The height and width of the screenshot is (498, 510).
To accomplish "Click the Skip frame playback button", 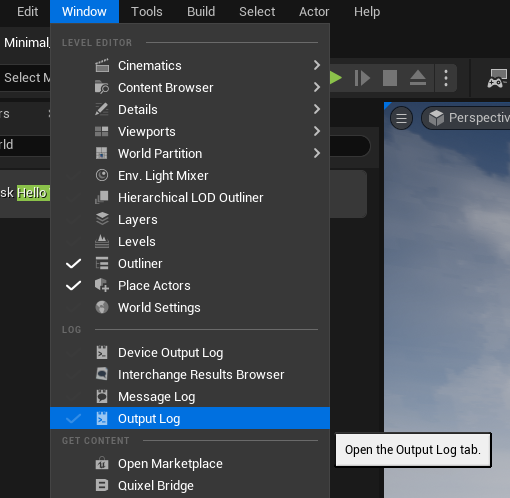I will coord(362,78).
